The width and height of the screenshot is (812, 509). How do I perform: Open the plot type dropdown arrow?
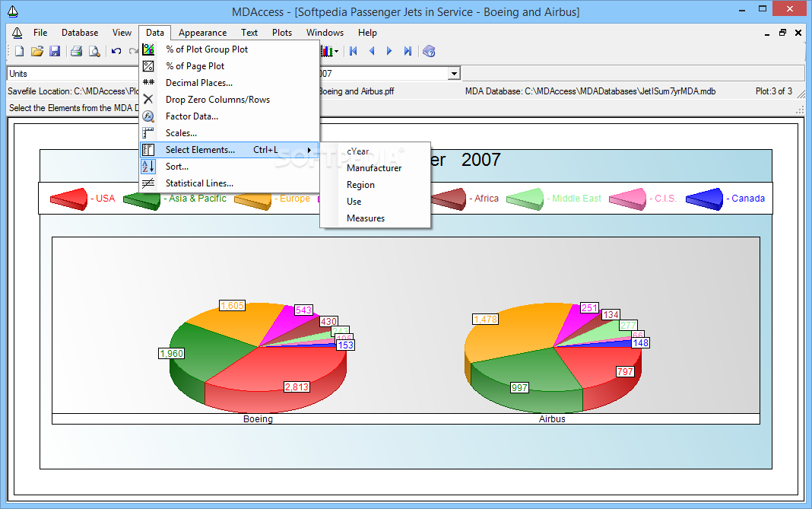coord(337,51)
